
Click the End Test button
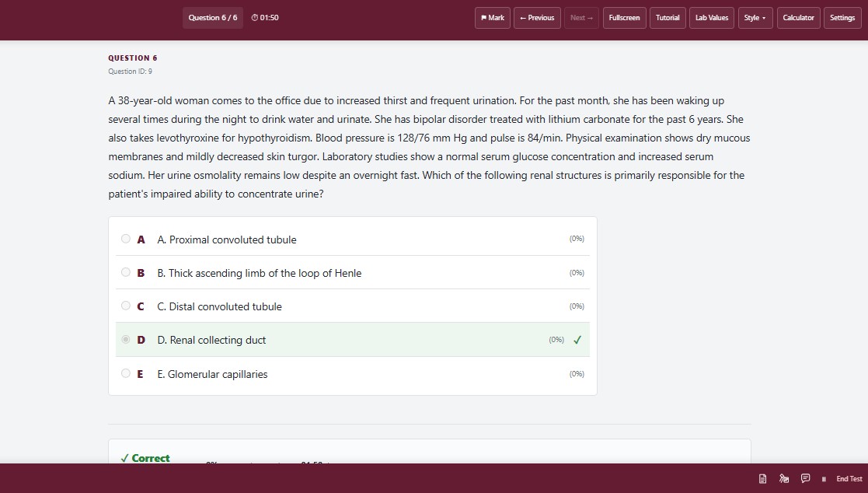click(x=849, y=479)
